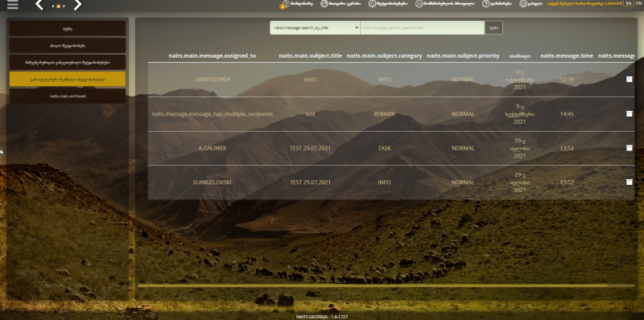Click the logged-in admin user label
The image size is (644, 320).
pyautogui.click(x=584, y=3)
